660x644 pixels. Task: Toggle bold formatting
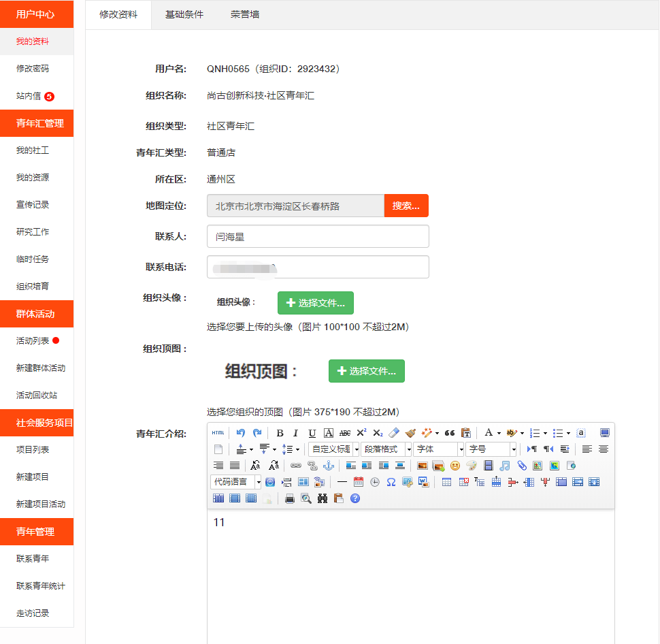(x=280, y=432)
